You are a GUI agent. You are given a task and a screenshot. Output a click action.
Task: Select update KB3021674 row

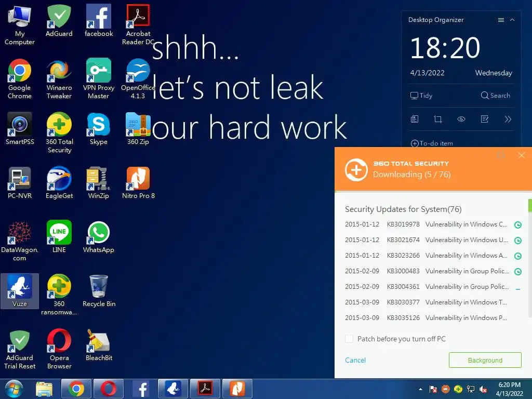click(433, 240)
